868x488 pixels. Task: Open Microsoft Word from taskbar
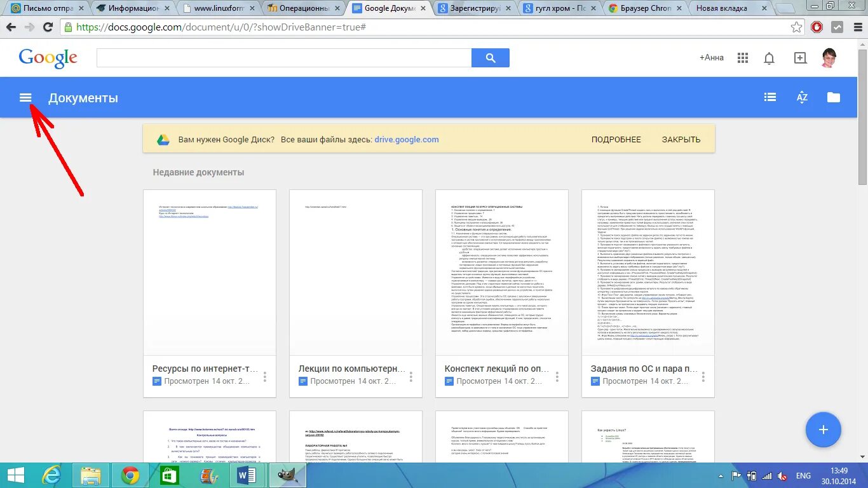tap(246, 475)
